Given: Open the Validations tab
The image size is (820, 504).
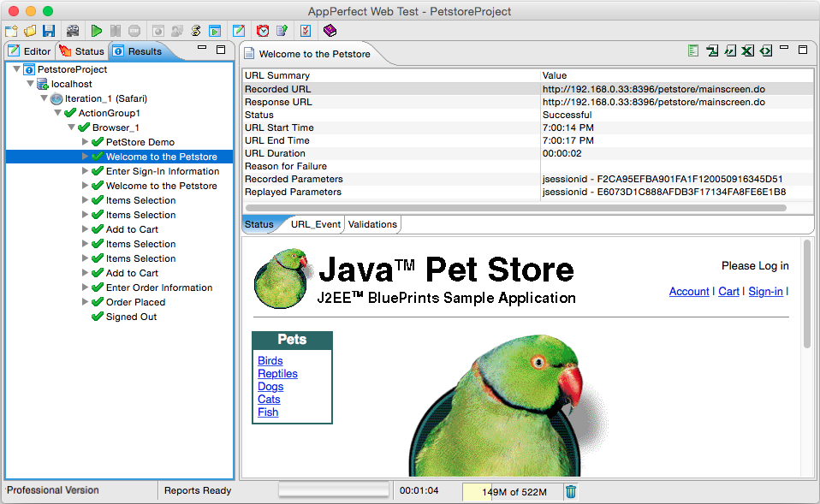Looking at the screenshot, I should click(x=372, y=224).
